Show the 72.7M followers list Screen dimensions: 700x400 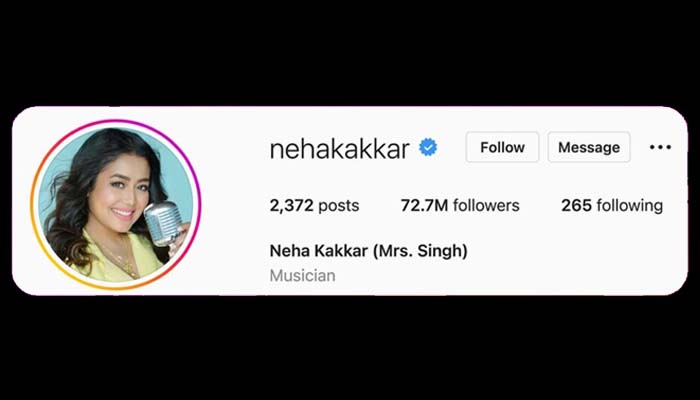point(460,205)
